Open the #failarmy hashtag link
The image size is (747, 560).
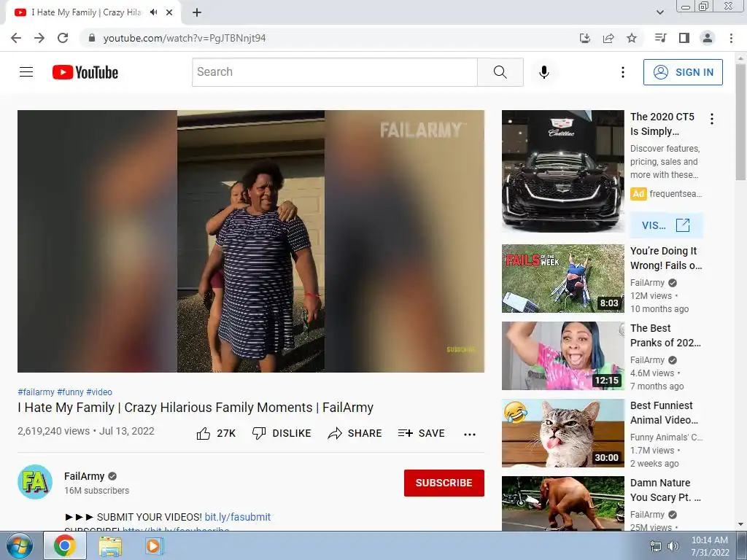(x=36, y=392)
